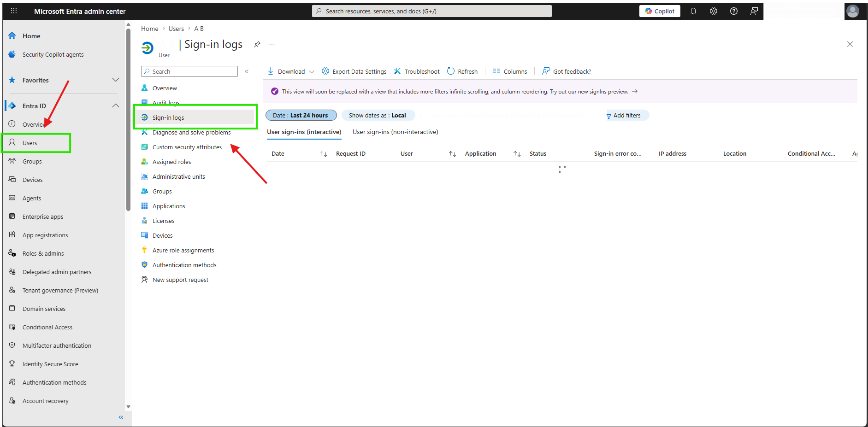The height and width of the screenshot is (427, 868).
Task: Select Sign-in logs in user menu
Action: pyautogui.click(x=195, y=117)
